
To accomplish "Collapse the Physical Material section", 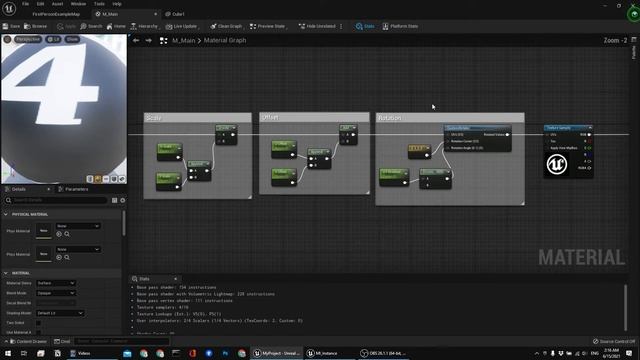I will (6, 214).
